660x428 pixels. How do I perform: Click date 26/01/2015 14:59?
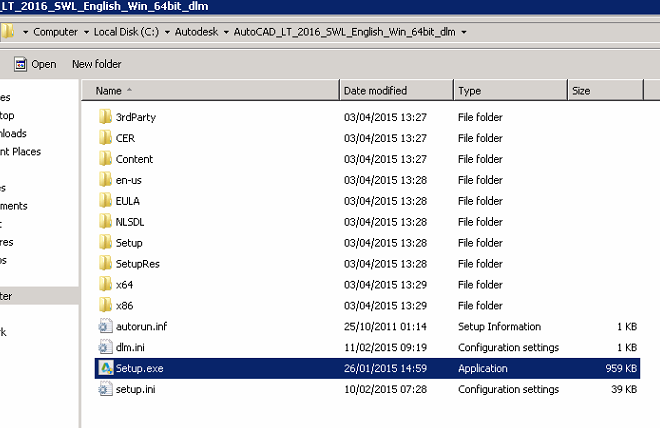click(385, 369)
